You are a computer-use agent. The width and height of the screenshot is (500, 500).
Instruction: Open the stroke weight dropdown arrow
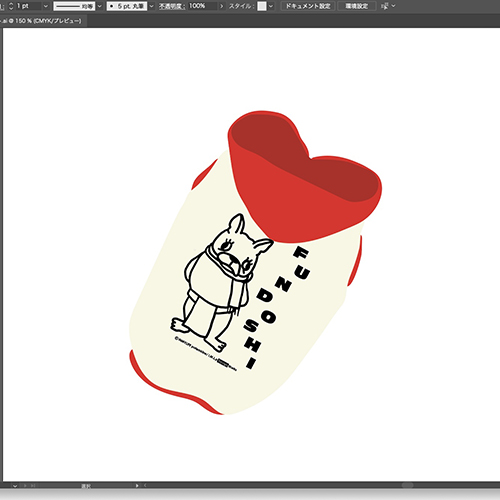(46, 6)
